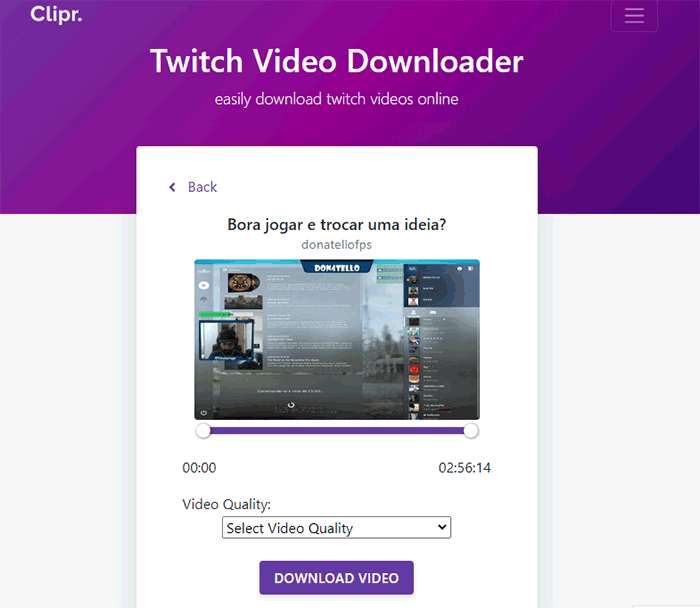Open the Select Video Quality dropdown
Screen dimensions: 700x608
coord(337,528)
